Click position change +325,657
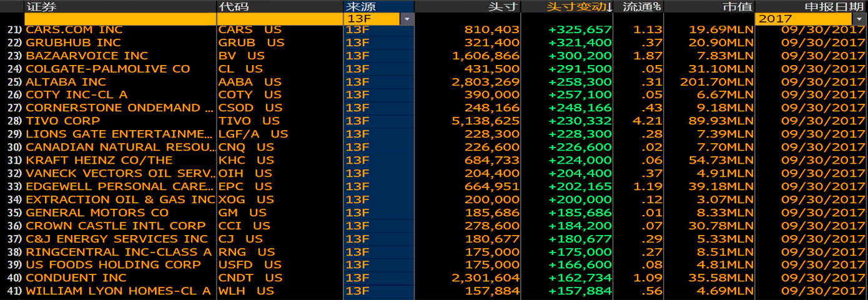Screen dimensions: 868x300 pyautogui.click(x=580, y=29)
